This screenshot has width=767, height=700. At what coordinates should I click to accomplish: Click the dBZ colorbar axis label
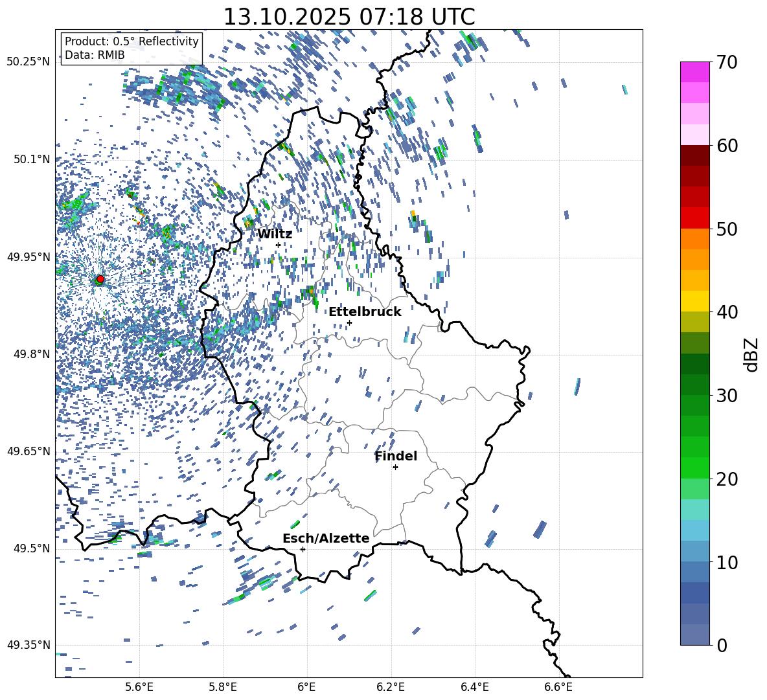tap(751, 354)
